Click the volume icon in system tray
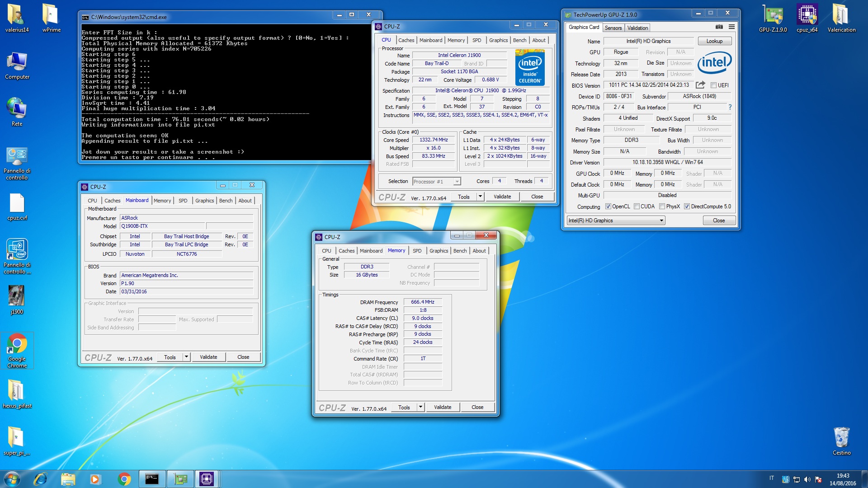The width and height of the screenshot is (868, 488). [x=807, y=479]
